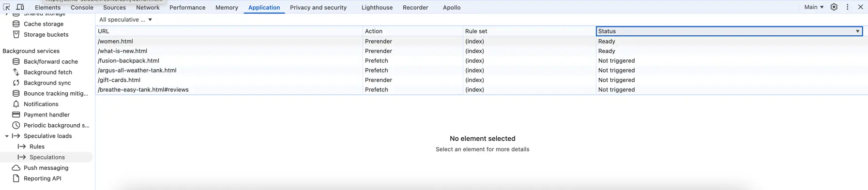
Task: Click the Rules arrow icon
Action: pos(22,146)
